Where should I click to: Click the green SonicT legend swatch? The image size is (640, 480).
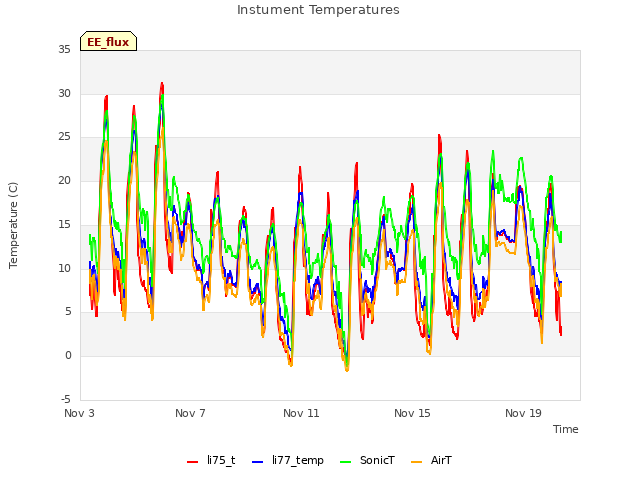tap(345, 462)
